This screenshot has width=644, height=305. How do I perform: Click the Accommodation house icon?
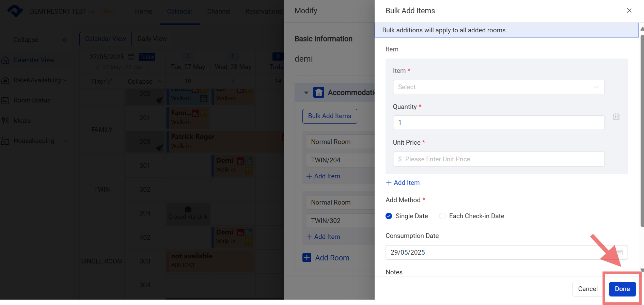pyautogui.click(x=318, y=92)
